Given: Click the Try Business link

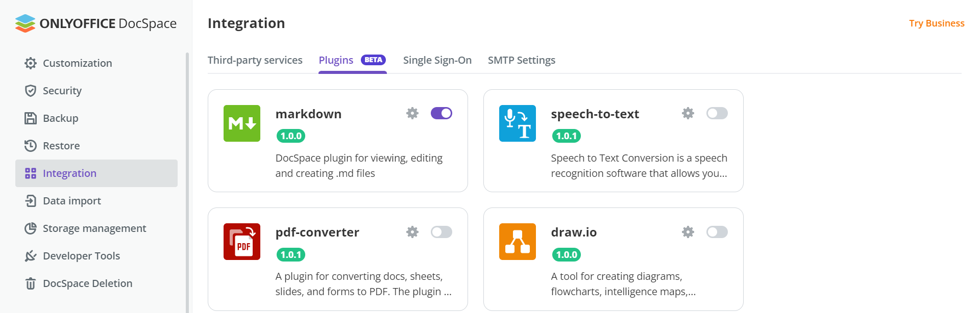Looking at the screenshot, I should [x=937, y=23].
